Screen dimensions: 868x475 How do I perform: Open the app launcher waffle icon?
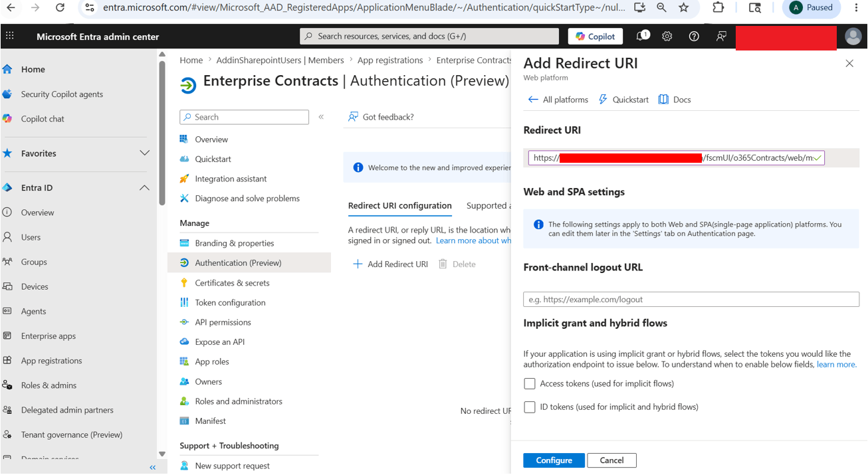9,36
